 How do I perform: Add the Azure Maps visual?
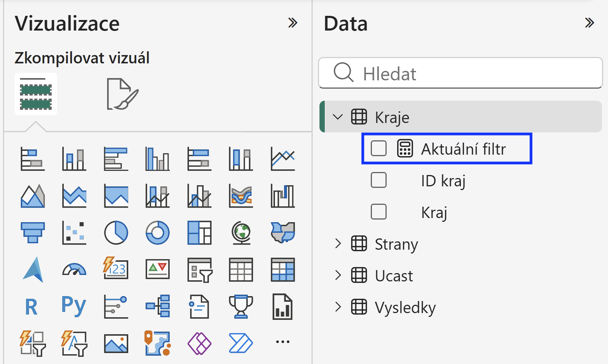(32, 270)
